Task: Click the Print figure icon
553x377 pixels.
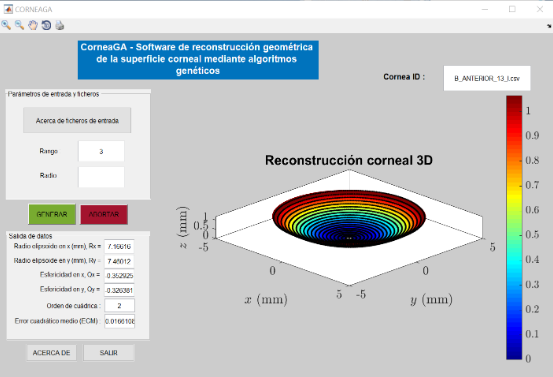Action: tap(60, 25)
